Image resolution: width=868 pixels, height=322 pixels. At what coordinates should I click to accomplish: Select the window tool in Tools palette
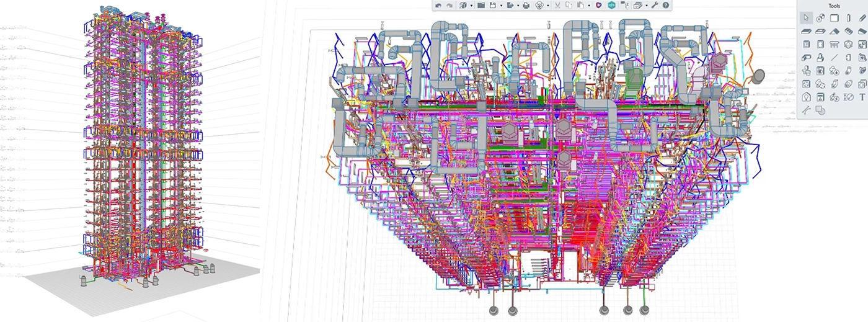click(805, 44)
